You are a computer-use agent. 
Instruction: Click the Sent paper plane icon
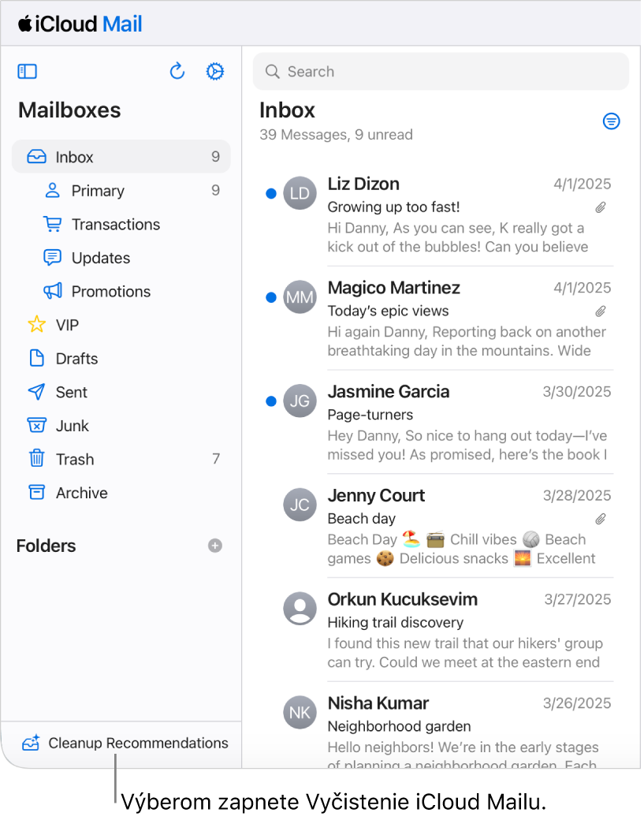tap(36, 392)
